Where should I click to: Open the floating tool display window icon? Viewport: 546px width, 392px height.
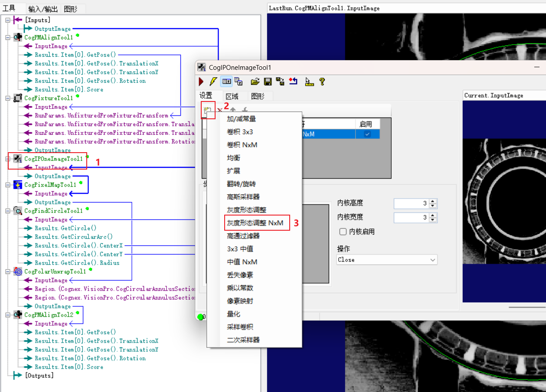(238, 82)
